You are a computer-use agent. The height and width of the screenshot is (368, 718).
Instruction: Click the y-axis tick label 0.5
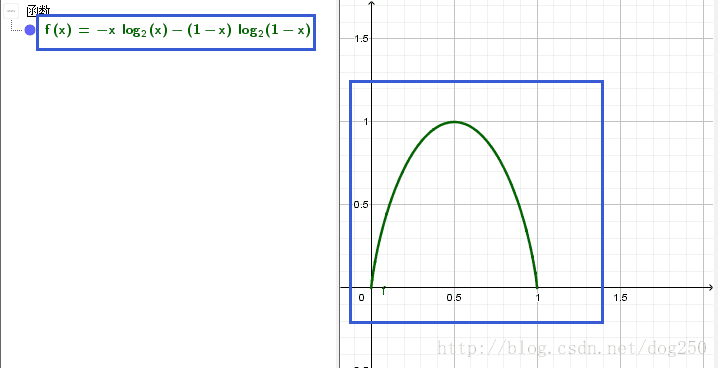(x=360, y=204)
